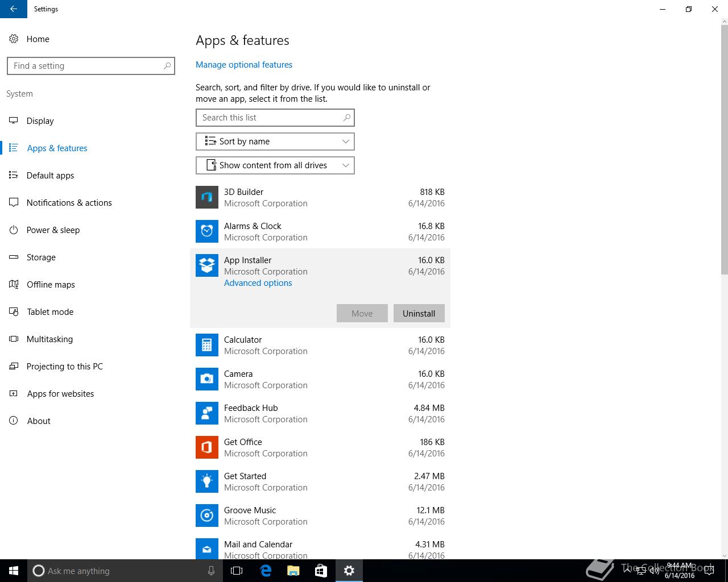Open the Windows Start menu

tap(14, 571)
